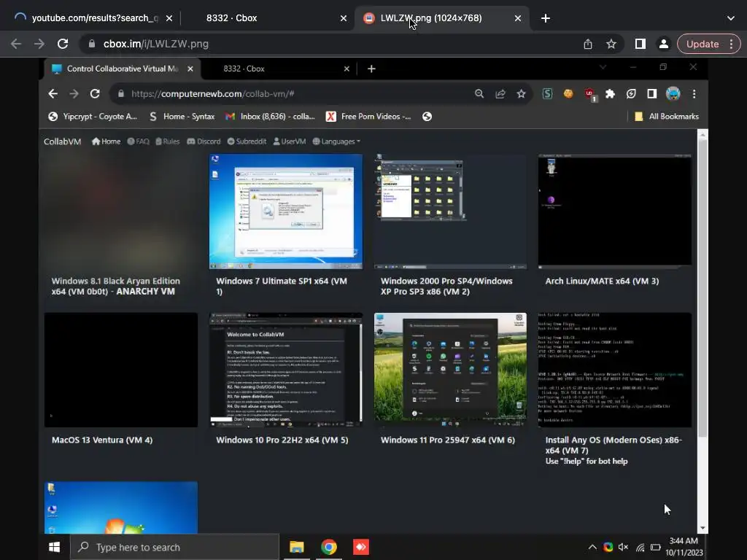Open File Explorer from taskbar
Viewport: 747px width, 560px height.
coord(297,547)
